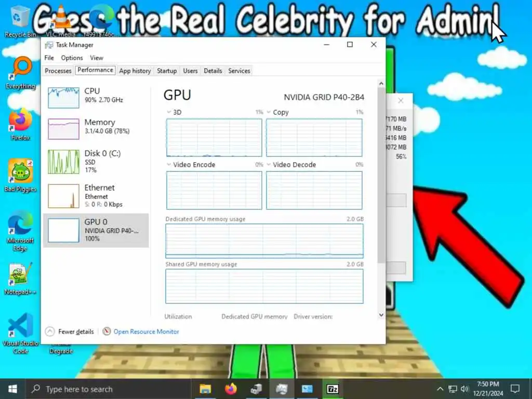Go to the Startup tab

[167, 71]
